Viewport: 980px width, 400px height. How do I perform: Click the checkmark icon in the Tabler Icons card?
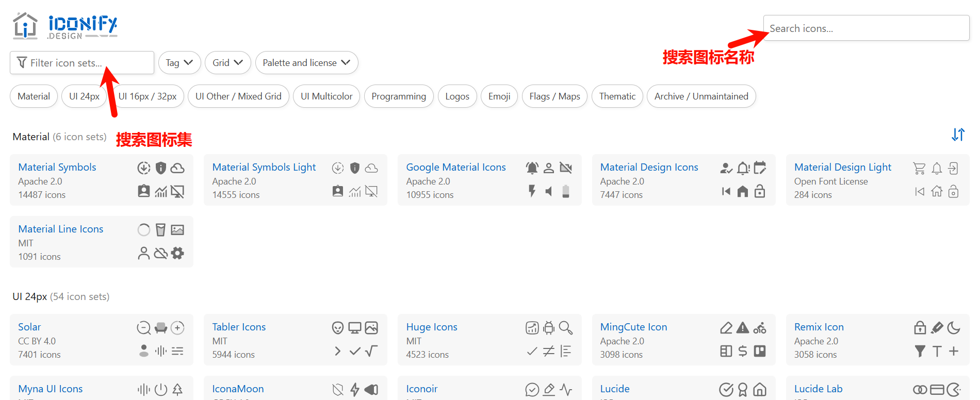click(x=355, y=351)
